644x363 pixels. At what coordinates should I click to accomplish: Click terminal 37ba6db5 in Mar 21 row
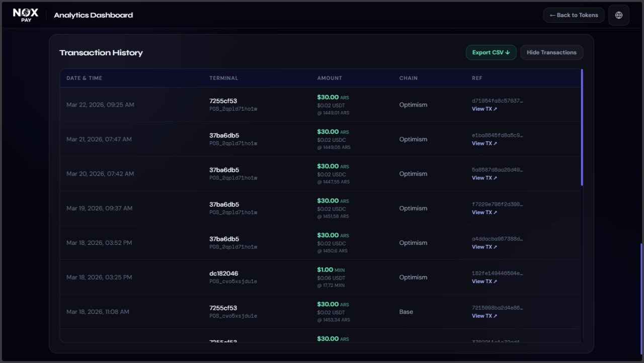pos(224,135)
